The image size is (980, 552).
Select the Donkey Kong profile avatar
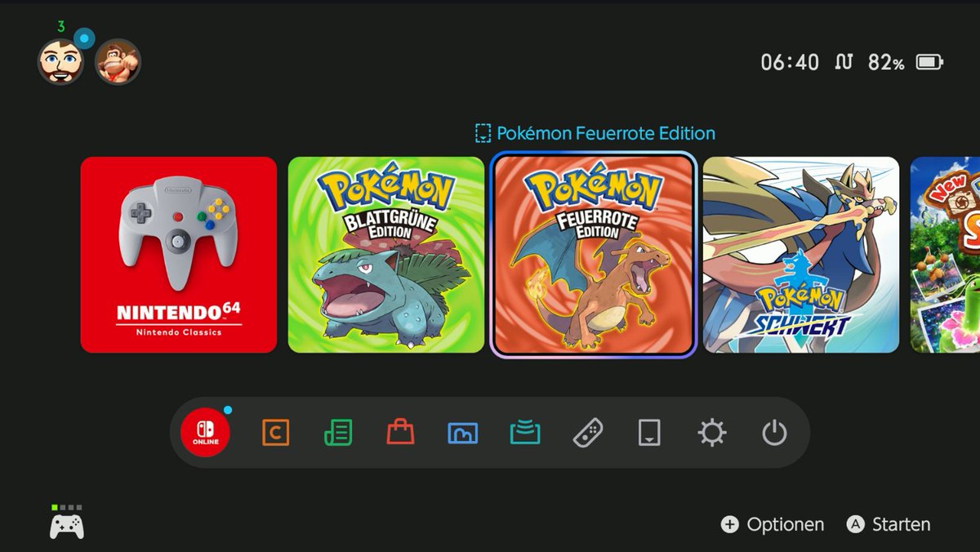[118, 62]
